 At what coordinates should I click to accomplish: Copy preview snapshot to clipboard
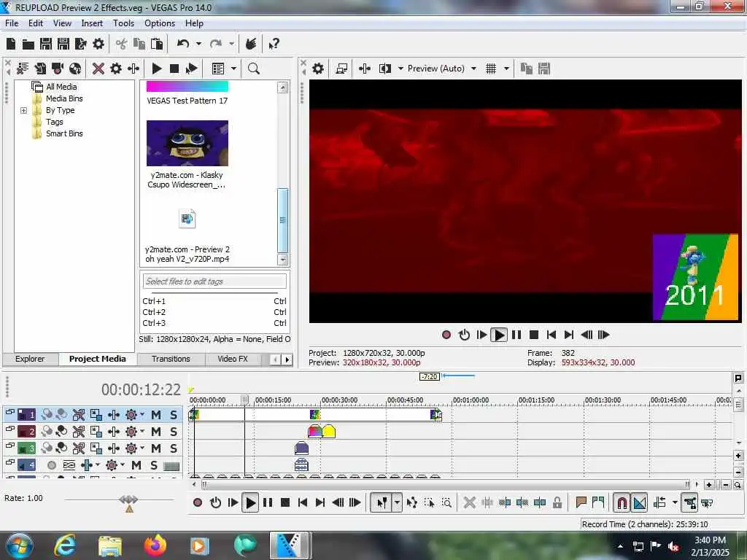[x=527, y=69]
